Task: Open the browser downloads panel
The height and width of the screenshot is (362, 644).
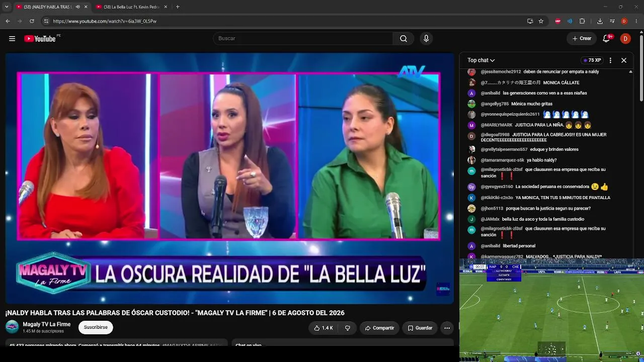Action: click(600, 21)
